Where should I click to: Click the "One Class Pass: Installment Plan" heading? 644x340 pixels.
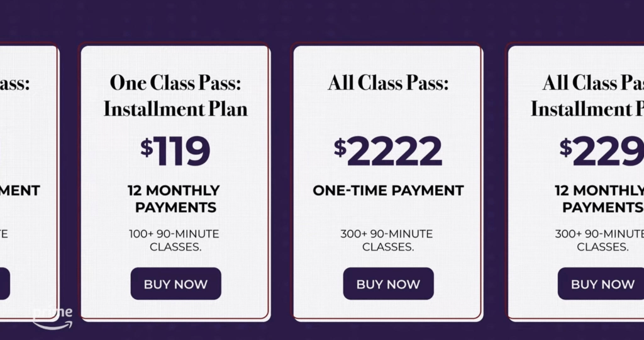point(175,95)
